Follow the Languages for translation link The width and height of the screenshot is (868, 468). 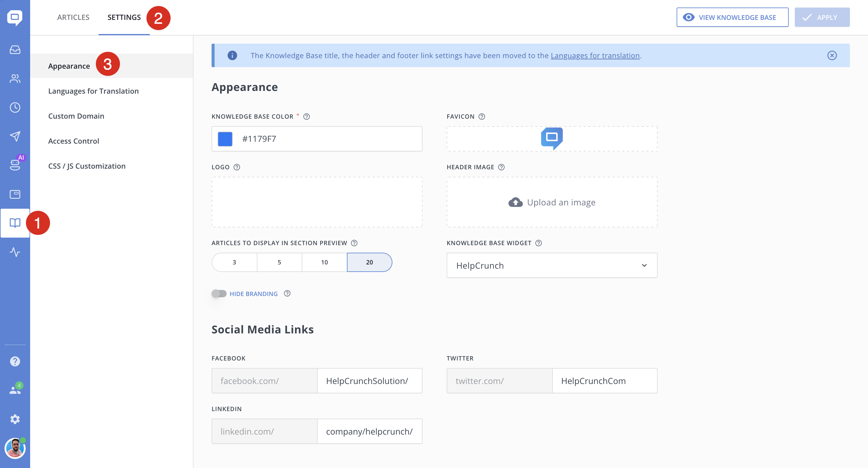[x=595, y=55]
